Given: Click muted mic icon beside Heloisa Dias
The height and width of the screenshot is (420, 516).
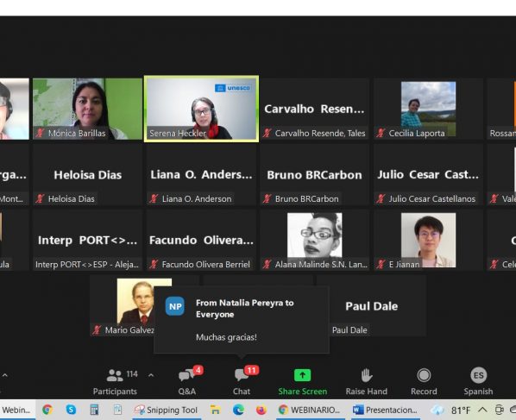Looking at the screenshot, I should 41,198.
